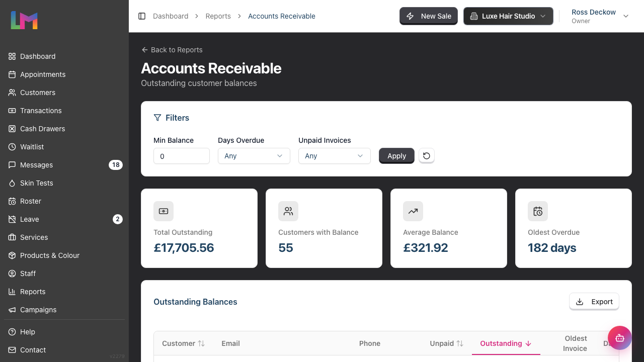Click the Outstanding Balances heading
The height and width of the screenshot is (362, 644).
click(195, 302)
